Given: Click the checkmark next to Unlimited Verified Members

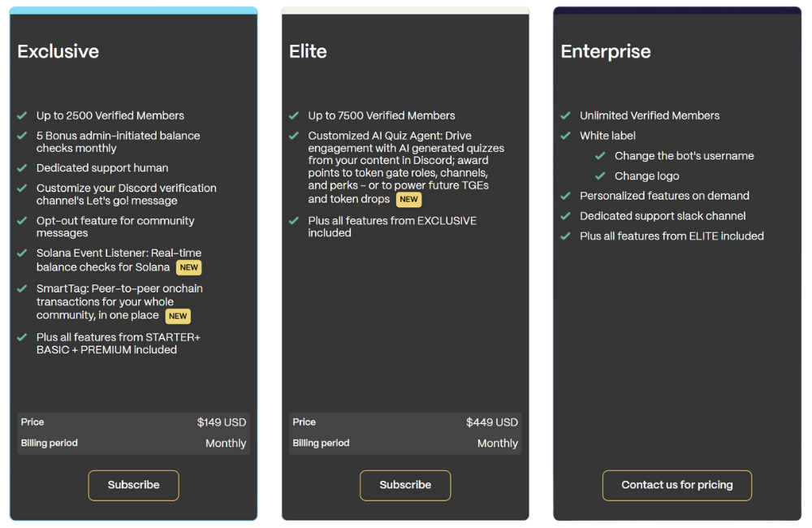Looking at the screenshot, I should (x=566, y=115).
